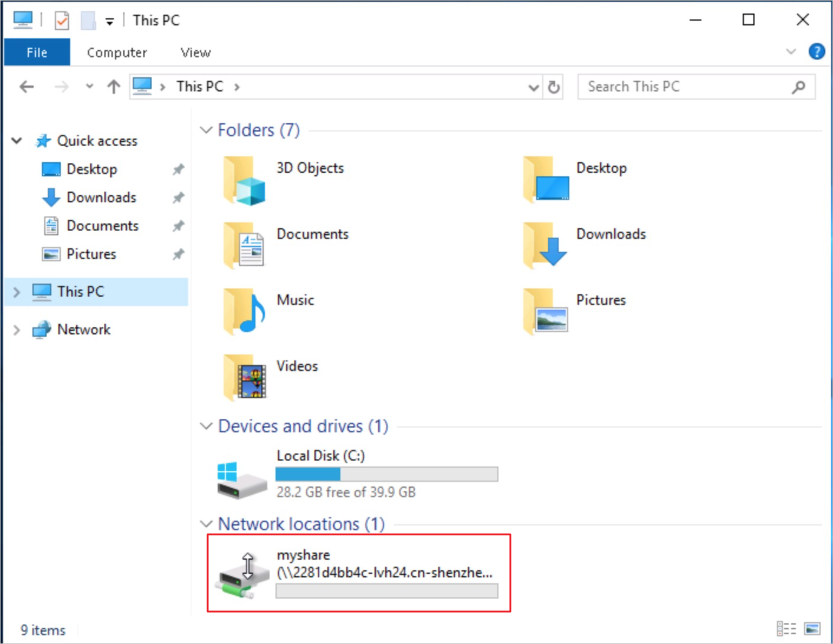Open the View ribbon tab
The image size is (833, 644).
tap(195, 52)
